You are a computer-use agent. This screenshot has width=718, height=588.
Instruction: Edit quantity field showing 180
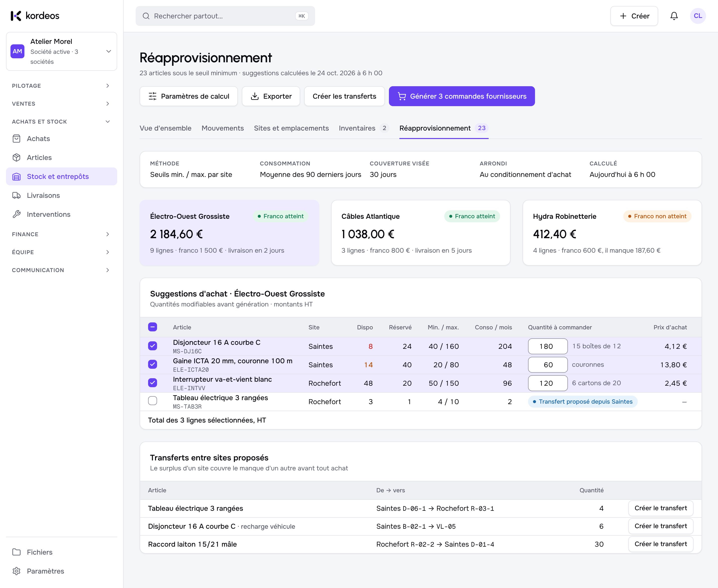tap(547, 346)
